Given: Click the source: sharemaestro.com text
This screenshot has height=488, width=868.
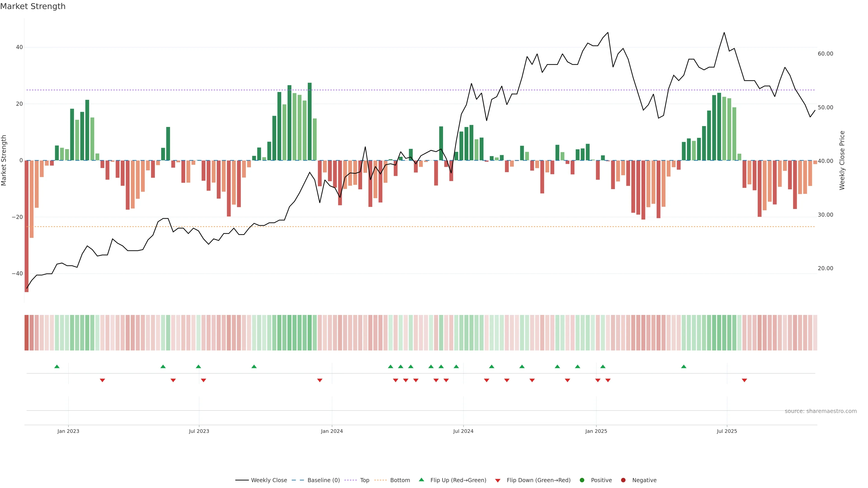Looking at the screenshot, I should [x=821, y=411].
